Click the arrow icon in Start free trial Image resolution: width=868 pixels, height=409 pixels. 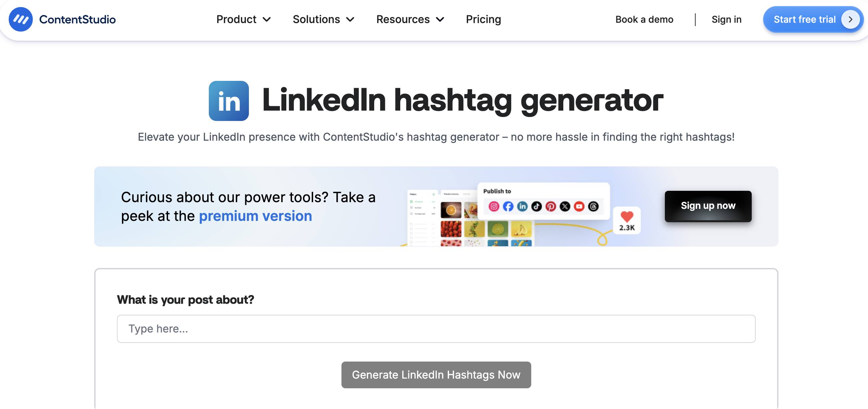[850, 19]
